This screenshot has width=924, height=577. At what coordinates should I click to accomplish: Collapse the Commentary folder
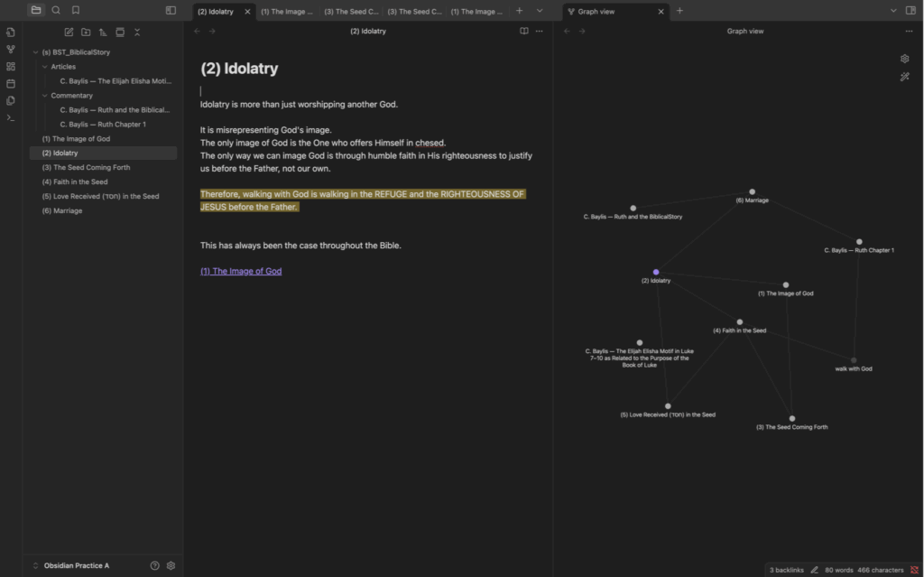(45, 96)
